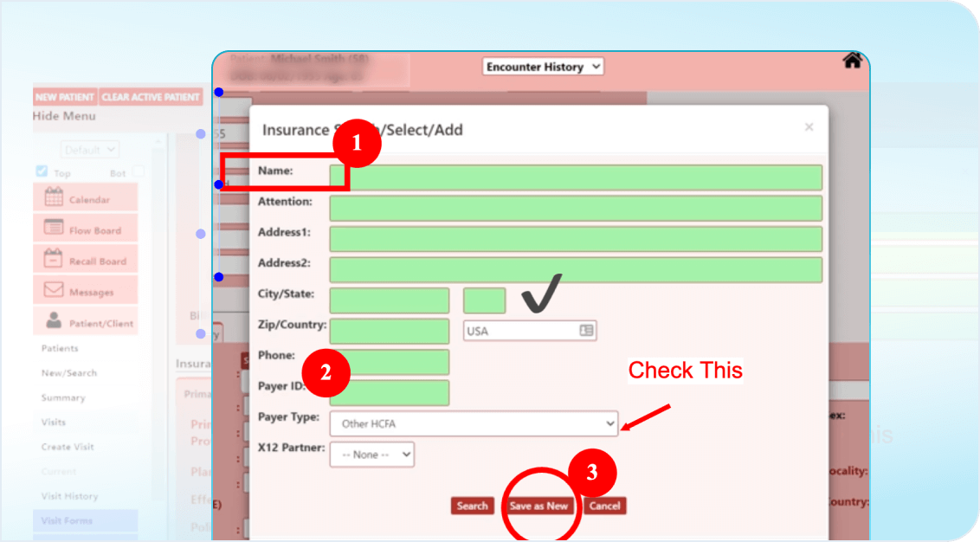Focus the USA country field
The width and height of the screenshot is (980, 542).
tap(530, 331)
